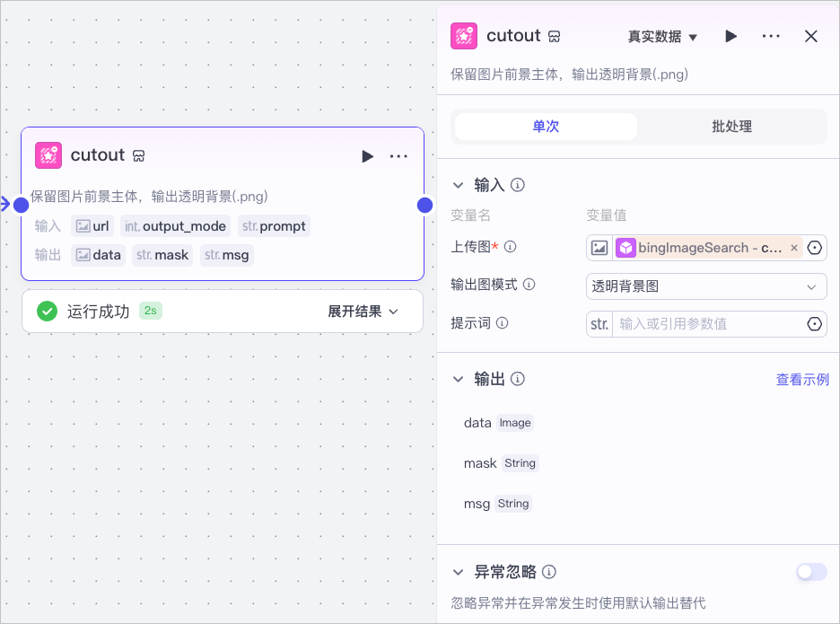
Task: Click the reference picker icon for 上传图
Action: coord(814,248)
